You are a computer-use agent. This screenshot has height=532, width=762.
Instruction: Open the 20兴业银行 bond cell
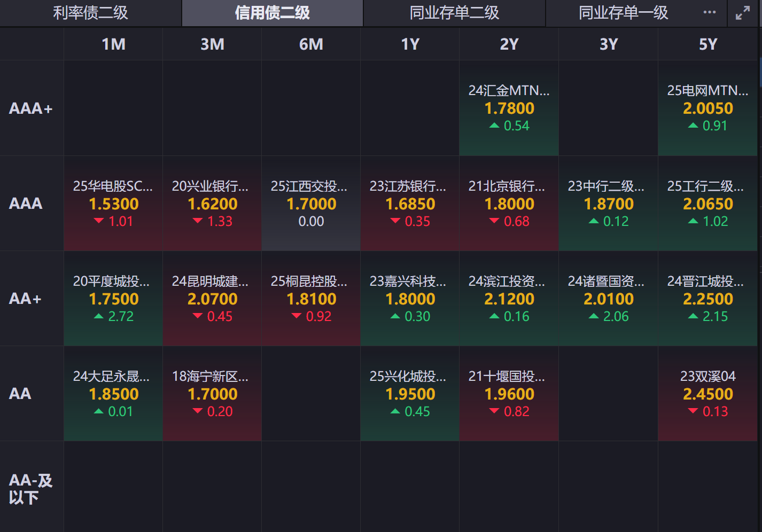click(212, 204)
